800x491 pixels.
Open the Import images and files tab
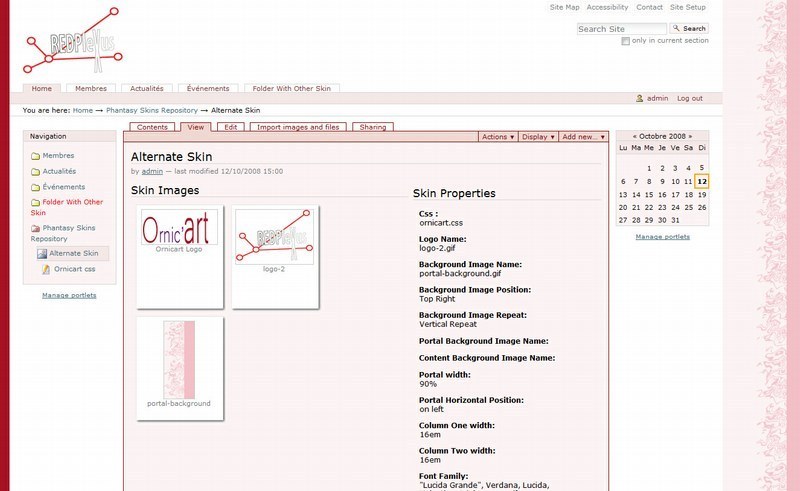click(x=297, y=127)
